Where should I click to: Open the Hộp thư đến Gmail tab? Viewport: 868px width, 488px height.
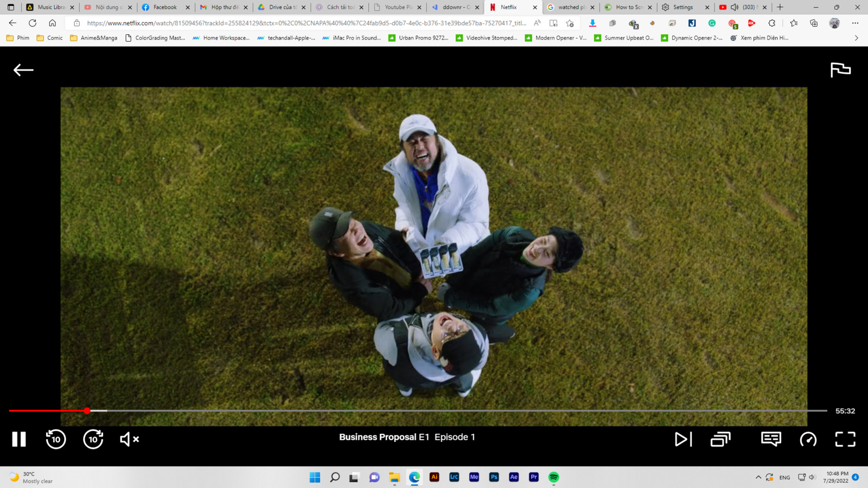coord(224,7)
